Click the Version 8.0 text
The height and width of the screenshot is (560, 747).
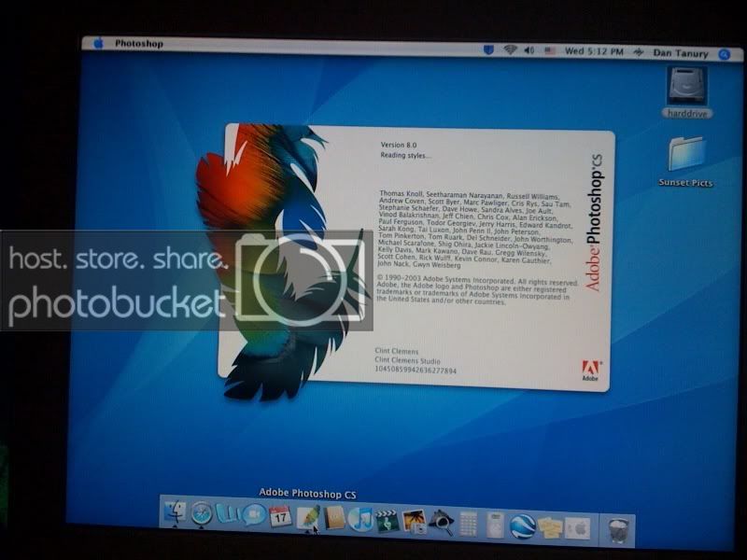399,145
